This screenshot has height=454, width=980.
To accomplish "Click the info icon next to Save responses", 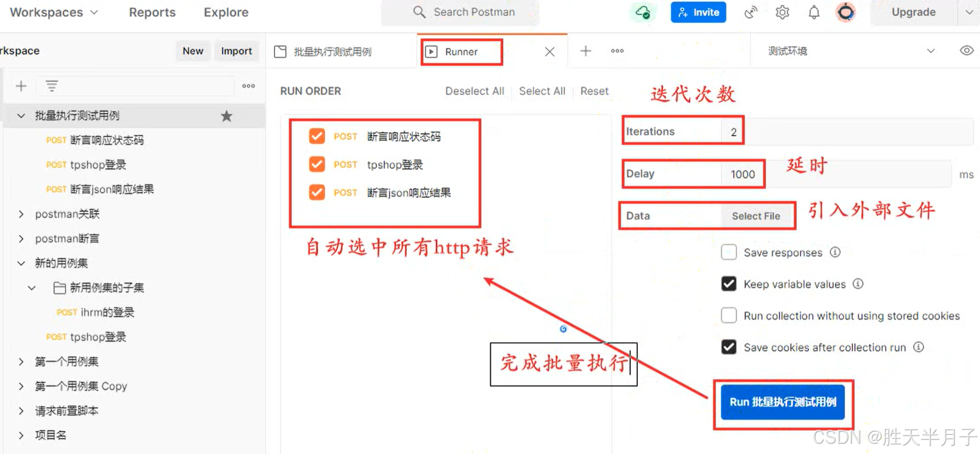I will (835, 252).
